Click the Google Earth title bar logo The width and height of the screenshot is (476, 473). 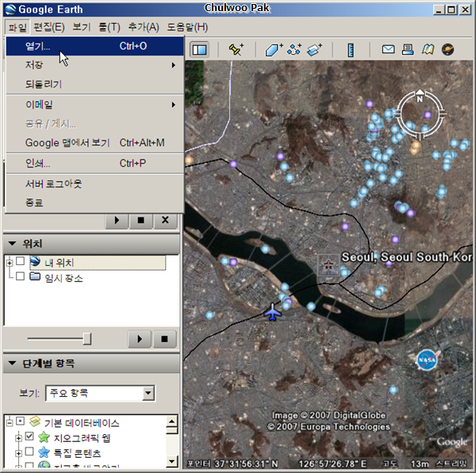(10, 10)
